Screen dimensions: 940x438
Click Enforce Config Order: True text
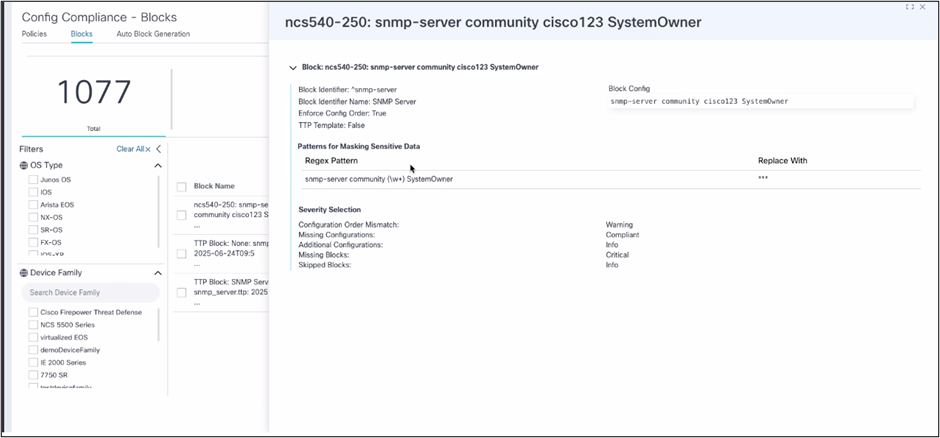click(x=342, y=113)
